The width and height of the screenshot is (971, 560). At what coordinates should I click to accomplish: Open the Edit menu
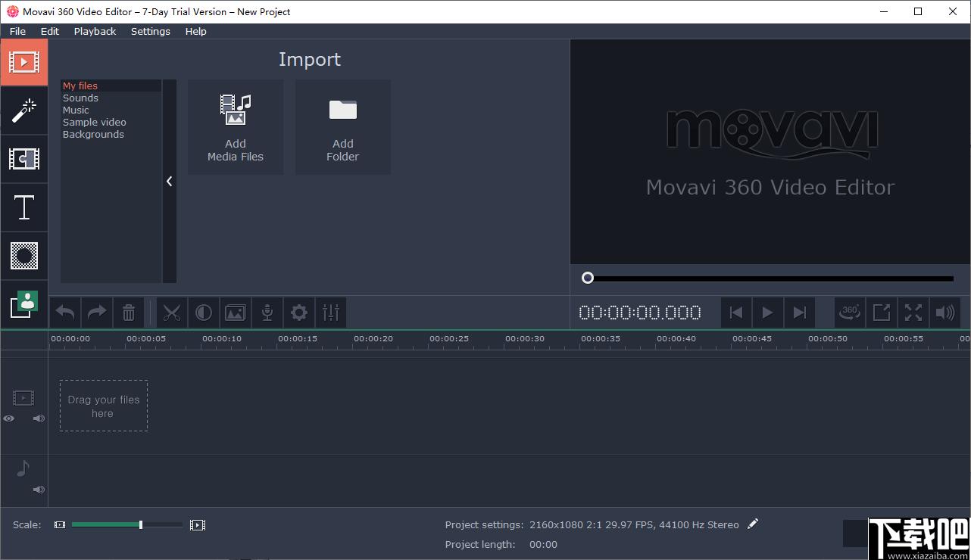(50, 31)
